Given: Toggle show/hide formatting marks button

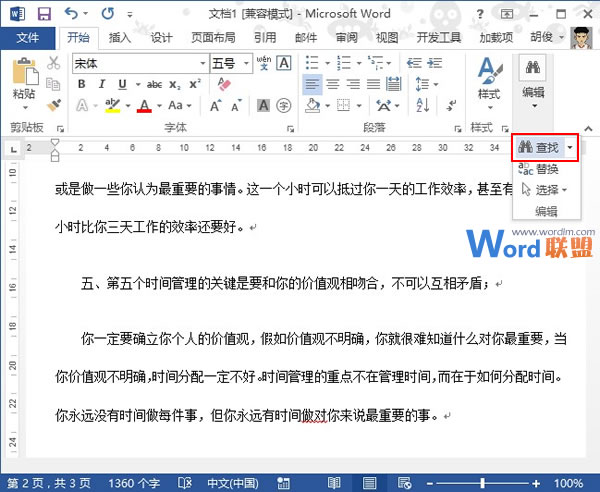Looking at the screenshot, I should tap(452, 105).
